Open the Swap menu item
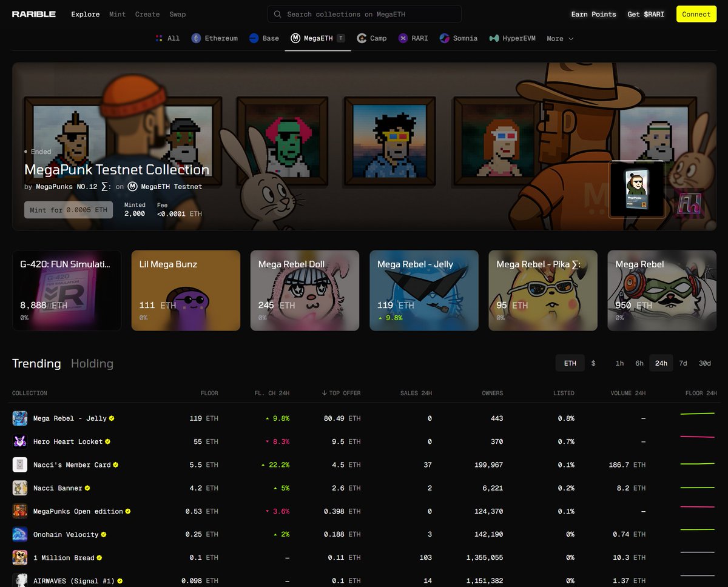 tap(178, 14)
